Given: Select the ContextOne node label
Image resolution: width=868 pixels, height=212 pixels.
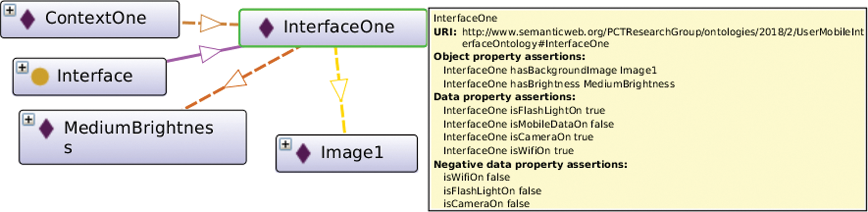Looking at the screenshot, I should point(96,18).
